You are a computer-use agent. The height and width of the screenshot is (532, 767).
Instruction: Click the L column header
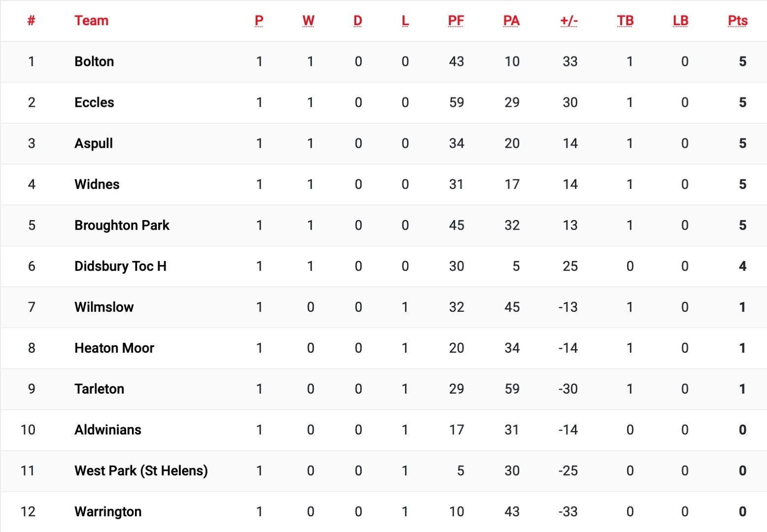point(405,21)
